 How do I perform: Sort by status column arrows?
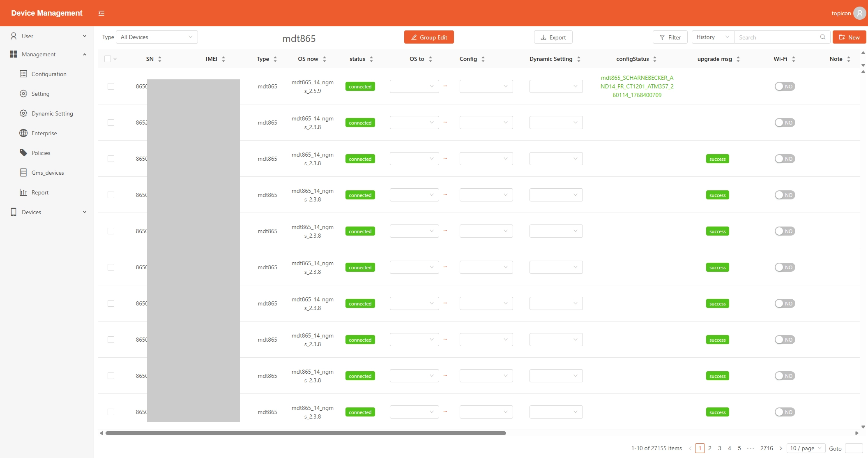(371, 59)
